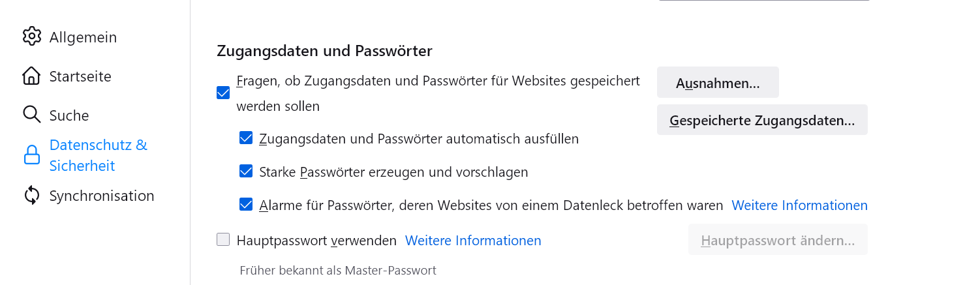Screen dimensions: 980x285
Task: Click the magnifying glass Suche icon
Action: 31,115
